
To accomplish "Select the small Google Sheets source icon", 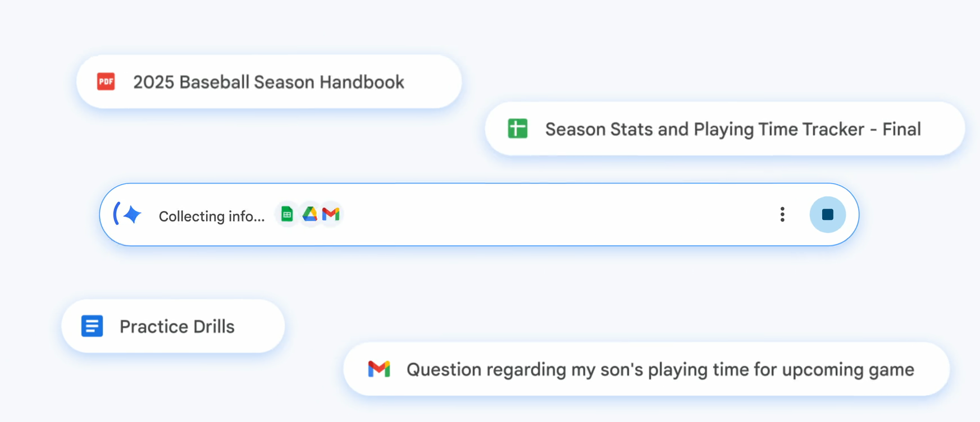I will (287, 214).
